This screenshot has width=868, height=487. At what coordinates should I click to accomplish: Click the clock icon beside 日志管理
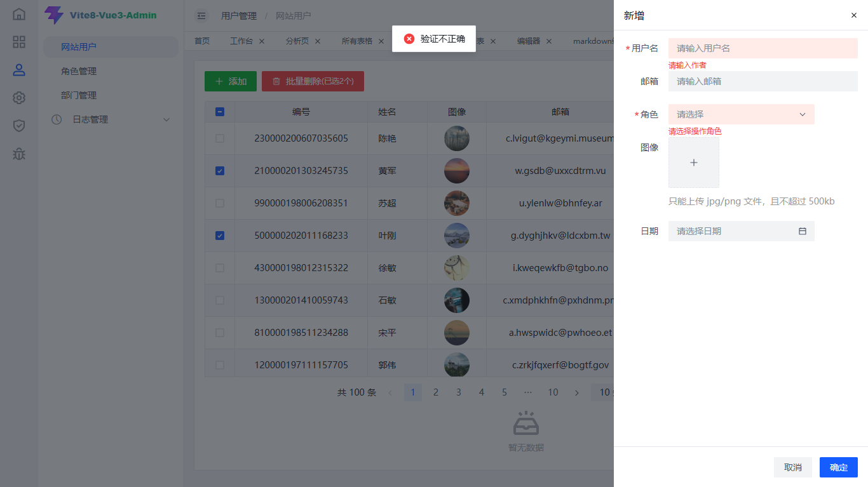click(57, 119)
